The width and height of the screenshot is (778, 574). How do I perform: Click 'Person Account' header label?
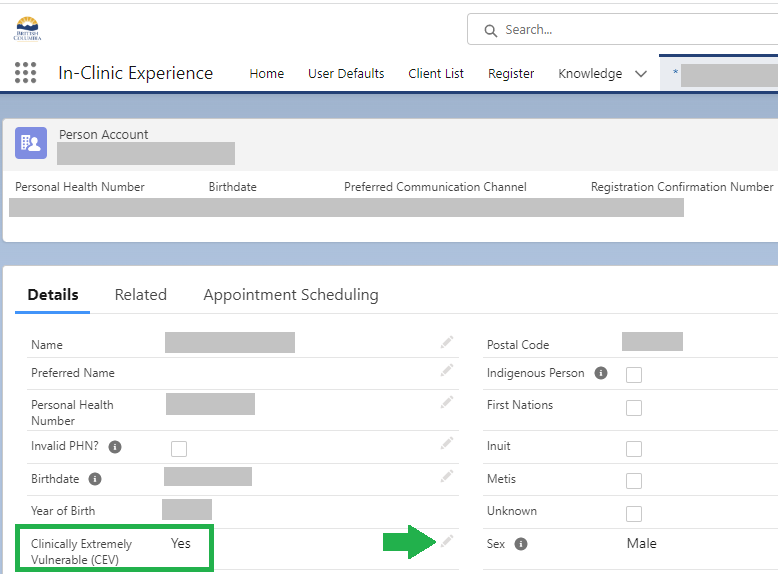tap(103, 134)
